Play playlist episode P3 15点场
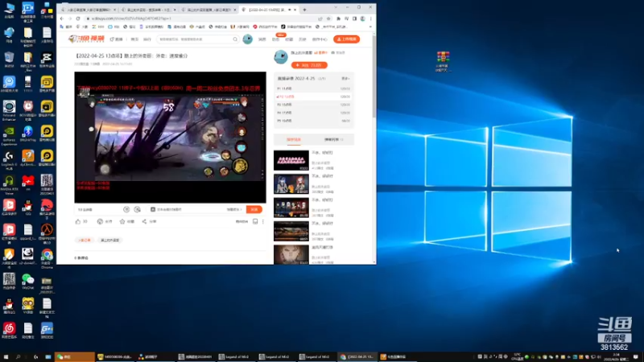The height and width of the screenshot is (362, 644). pyautogui.click(x=314, y=105)
